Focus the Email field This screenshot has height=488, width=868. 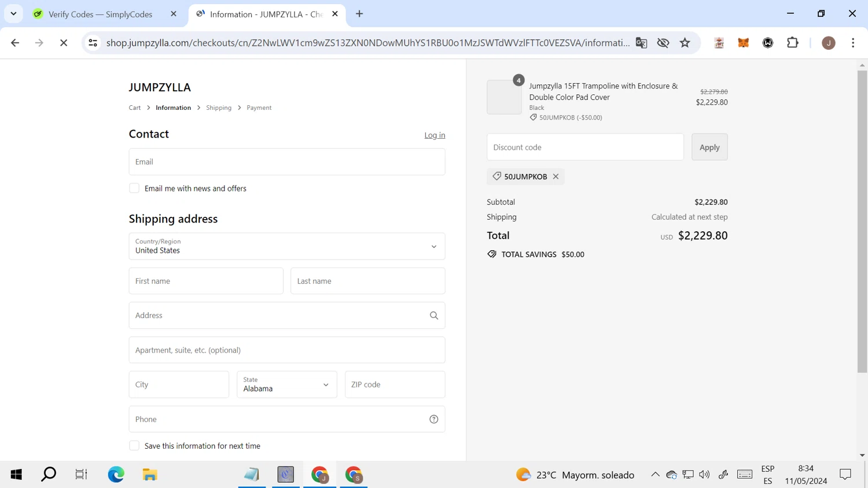tap(287, 162)
